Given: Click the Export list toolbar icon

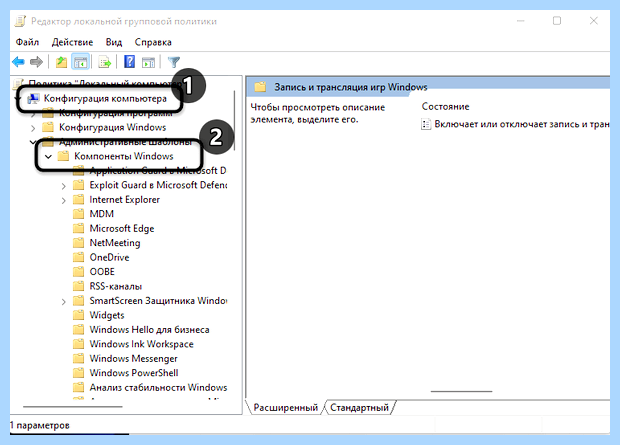Looking at the screenshot, I should [105, 62].
